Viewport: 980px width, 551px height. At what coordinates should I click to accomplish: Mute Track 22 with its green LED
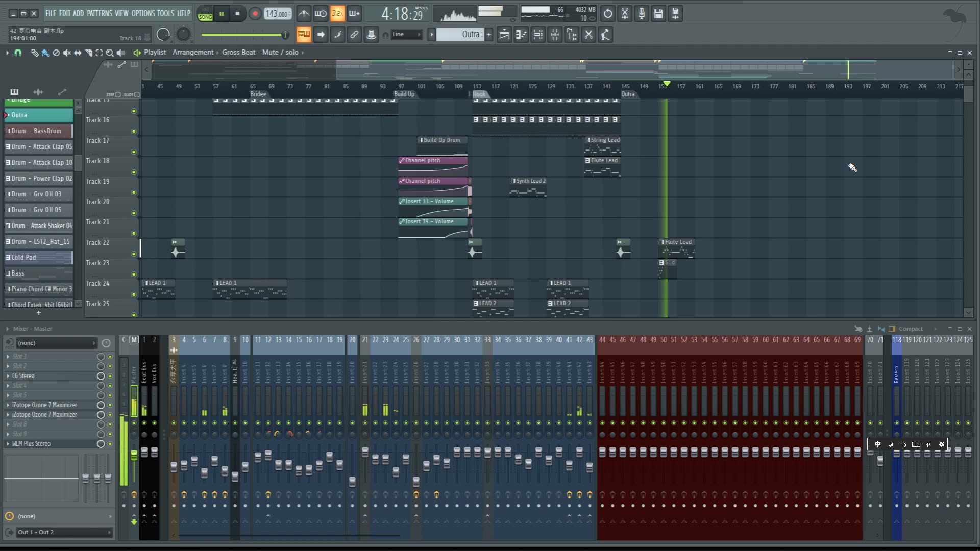134,254
